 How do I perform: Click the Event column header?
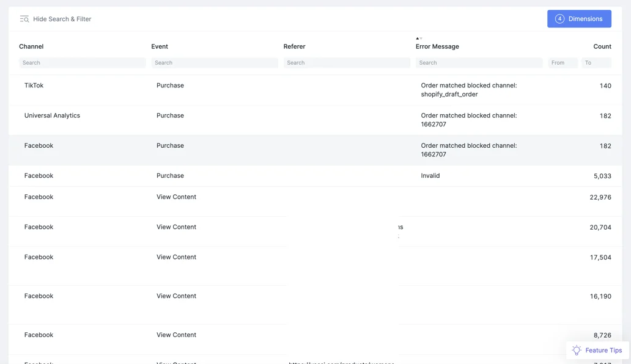(x=160, y=46)
